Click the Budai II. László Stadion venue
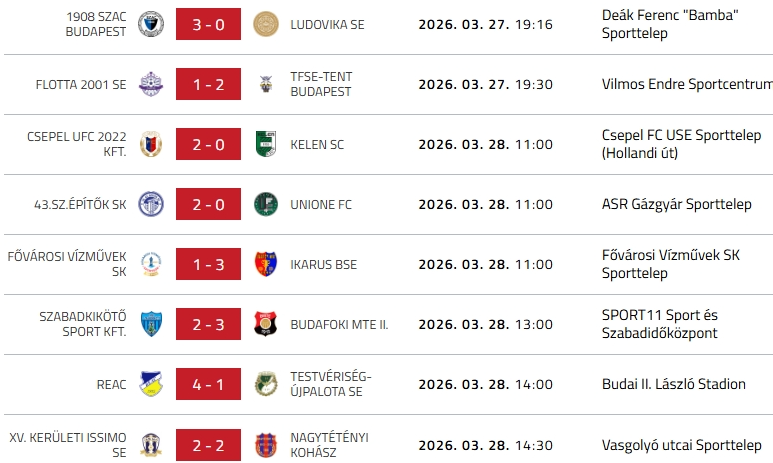This screenshot has height=463, width=773. pyautogui.click(x=674, y=384)
